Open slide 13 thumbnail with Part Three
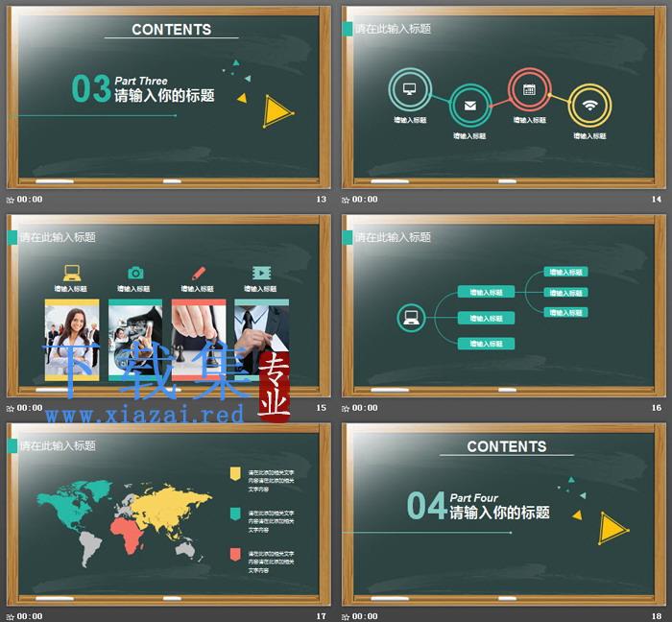This screenshot has height=622, width=672. (x=168, y=97)
